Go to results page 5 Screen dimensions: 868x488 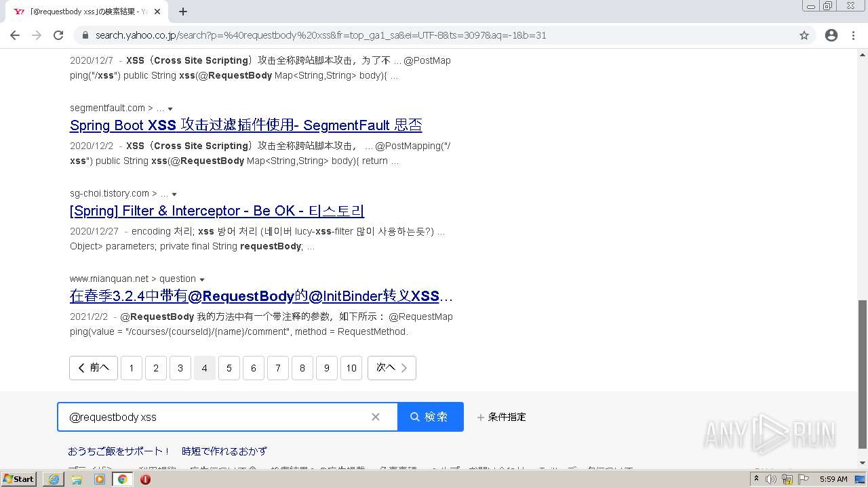click(229, 368)
